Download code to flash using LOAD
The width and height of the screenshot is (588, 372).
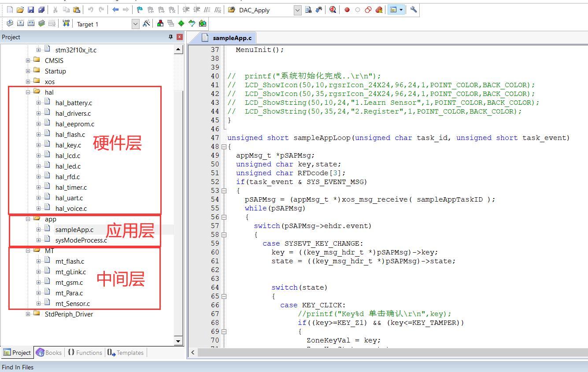pos(66,23)
